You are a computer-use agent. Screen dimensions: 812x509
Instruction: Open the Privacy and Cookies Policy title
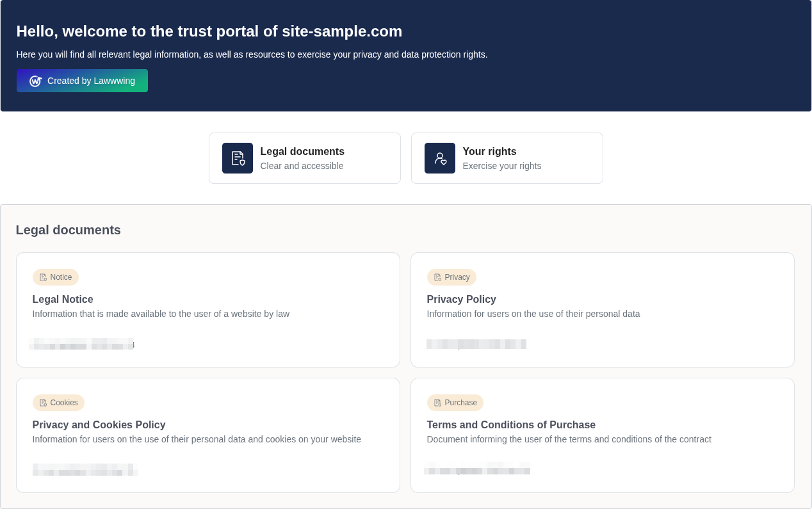pyautogui.click(x=99, y=424)
